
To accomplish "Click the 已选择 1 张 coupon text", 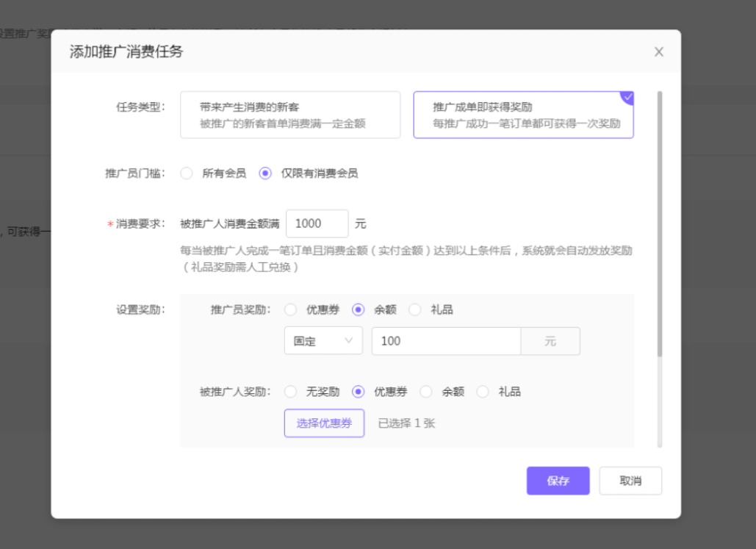I will point(406,423).
